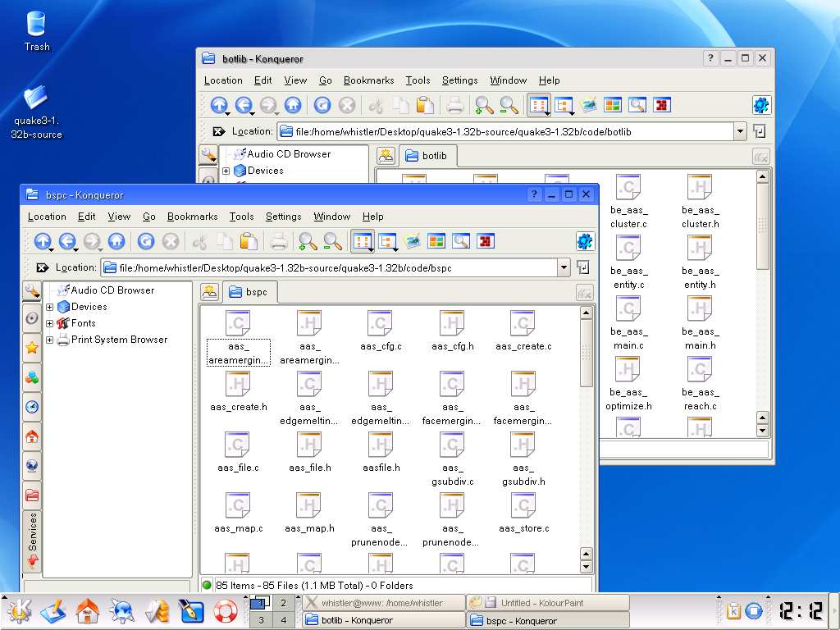Switch to botlib - Konqueror taskbar button

pyautogui.click(x=384, y=620)
